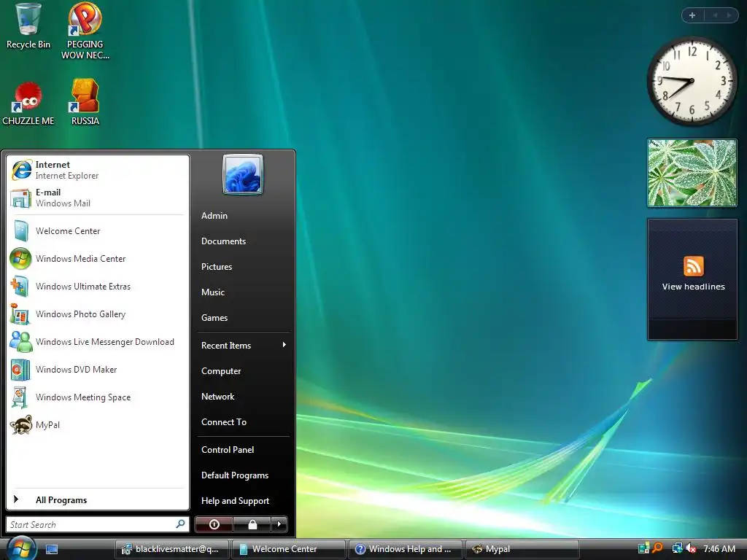747x560 pixels.
Task: Expand All Programs list
Action: click(x=97, y=499)
